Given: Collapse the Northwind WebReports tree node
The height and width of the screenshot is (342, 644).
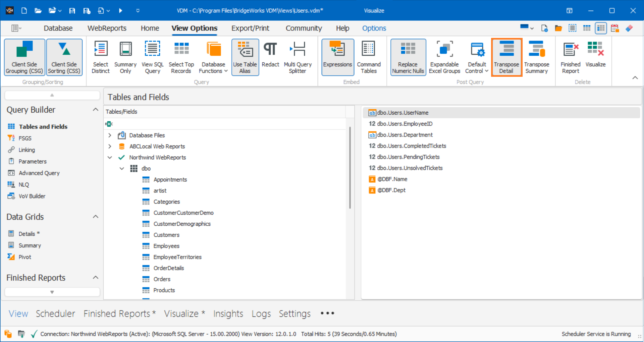Looking at the screenshot, I should (x=110, y=157).
